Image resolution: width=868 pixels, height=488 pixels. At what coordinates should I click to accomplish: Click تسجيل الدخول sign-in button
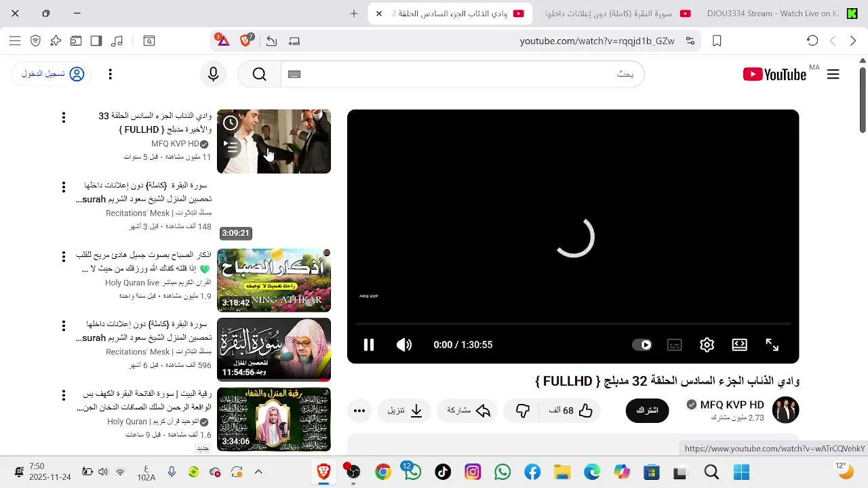coord(52,74)
